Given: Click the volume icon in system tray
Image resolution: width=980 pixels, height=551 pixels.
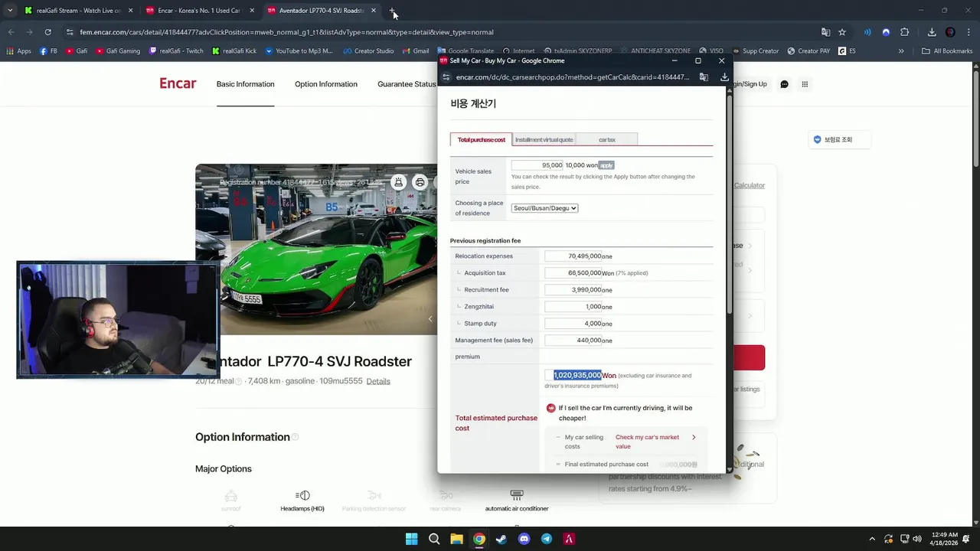Looking at the screenshot, I should (918, 539).
